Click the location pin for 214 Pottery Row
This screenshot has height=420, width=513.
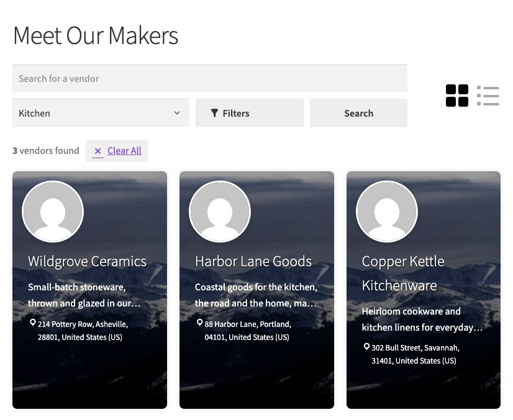pyautogui.click(x=33, y=323)
